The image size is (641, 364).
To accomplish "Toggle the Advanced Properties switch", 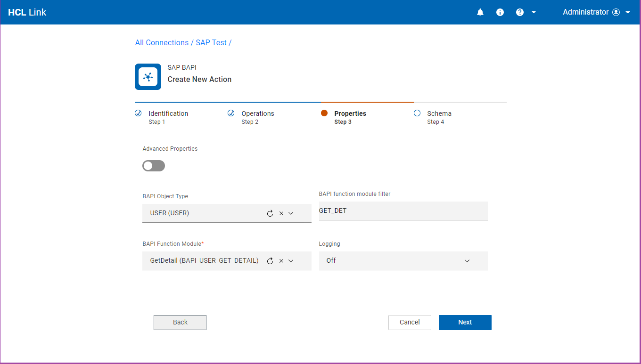I will click(154, 166).
